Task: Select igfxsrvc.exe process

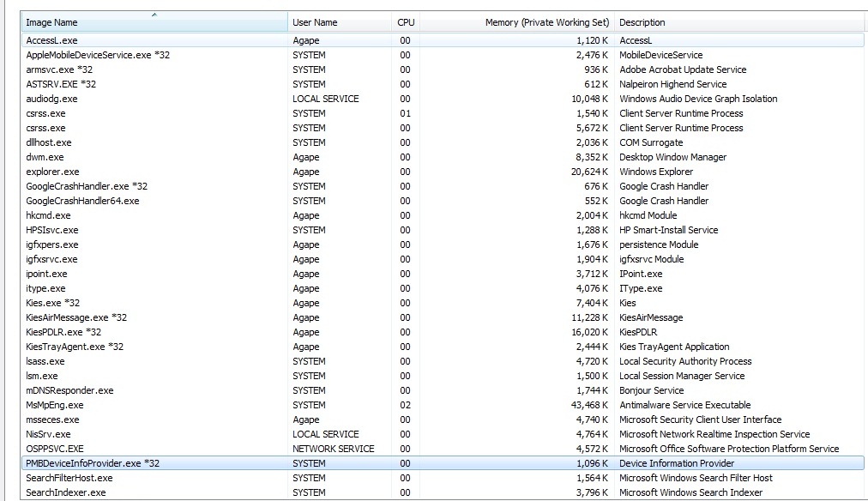Action: (443, 259)
